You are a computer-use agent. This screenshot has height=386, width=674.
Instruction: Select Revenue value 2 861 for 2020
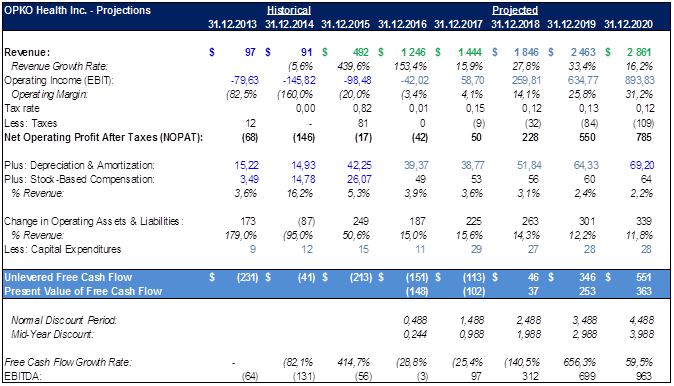(x=639, y=52)
